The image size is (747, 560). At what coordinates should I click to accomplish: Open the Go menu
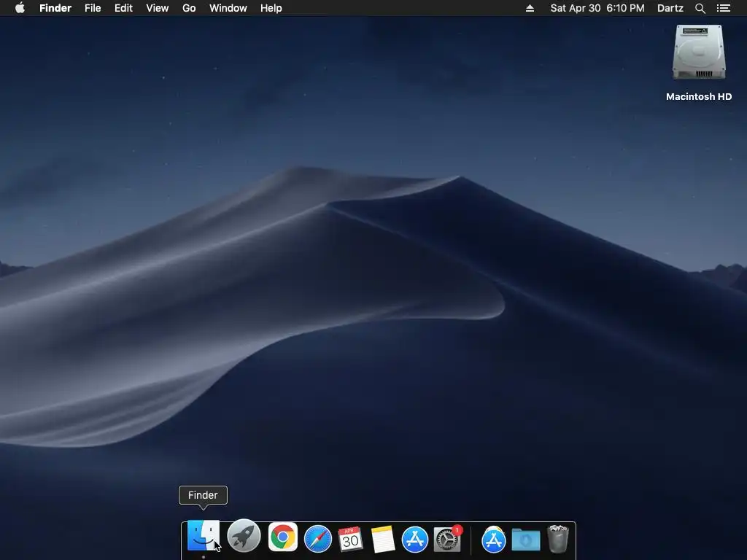click(x=189, y=8)
